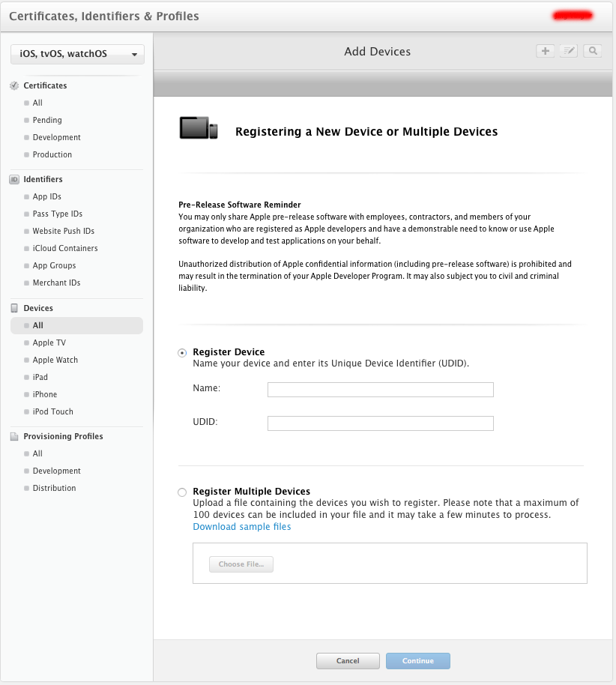Viewport: 616px width, 685px height.
Task: Focus the UDID text field
Action: (380, 423)
